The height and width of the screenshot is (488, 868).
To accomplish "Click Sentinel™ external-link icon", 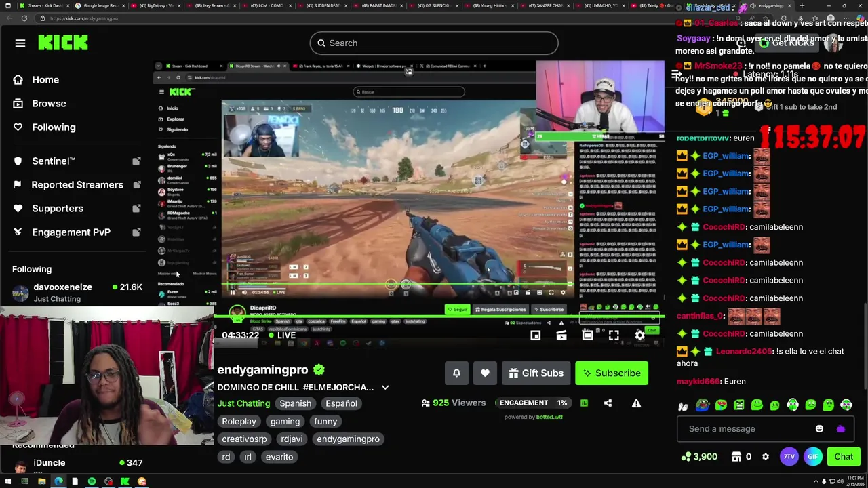I will pyautogui.click(x=136, y=161).
